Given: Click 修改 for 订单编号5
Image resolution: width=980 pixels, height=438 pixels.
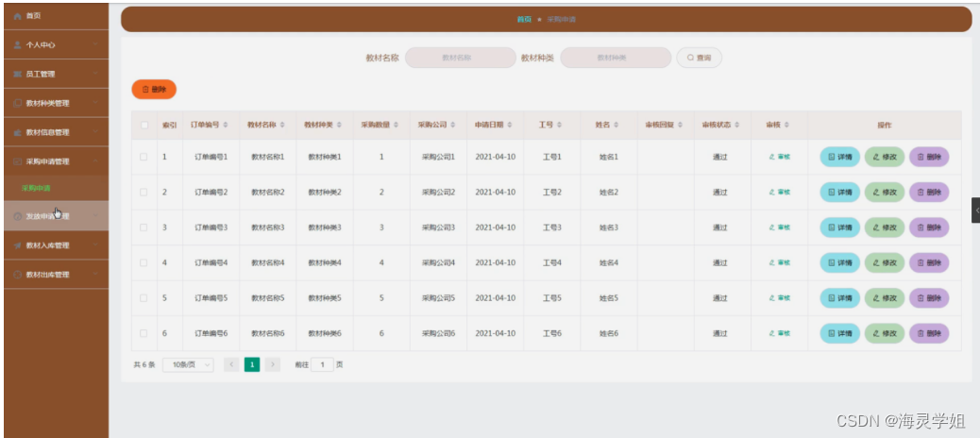Looking at the screenshot, I should click(885, 298).
